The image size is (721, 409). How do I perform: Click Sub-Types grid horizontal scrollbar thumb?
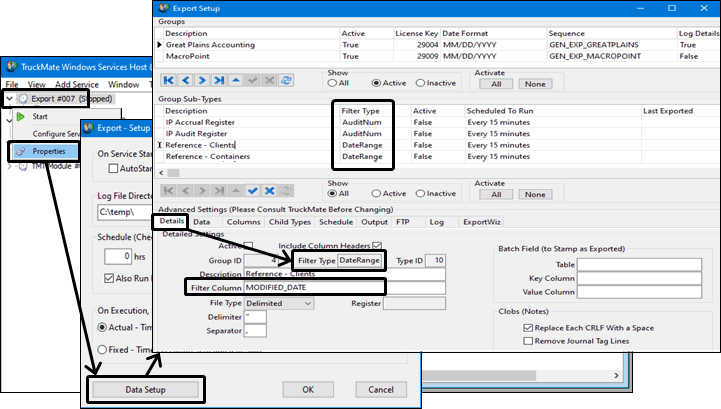[x=173, y=173]
